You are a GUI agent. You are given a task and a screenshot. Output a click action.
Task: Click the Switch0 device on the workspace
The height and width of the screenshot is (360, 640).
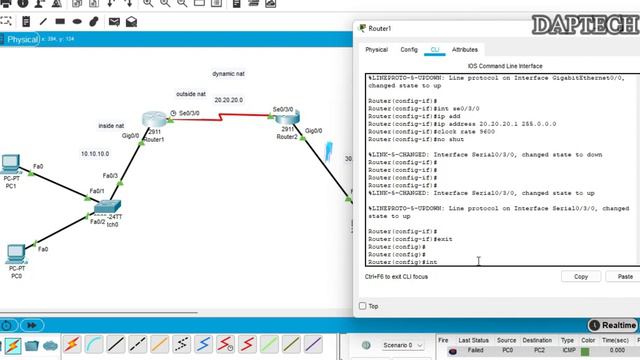107,207
